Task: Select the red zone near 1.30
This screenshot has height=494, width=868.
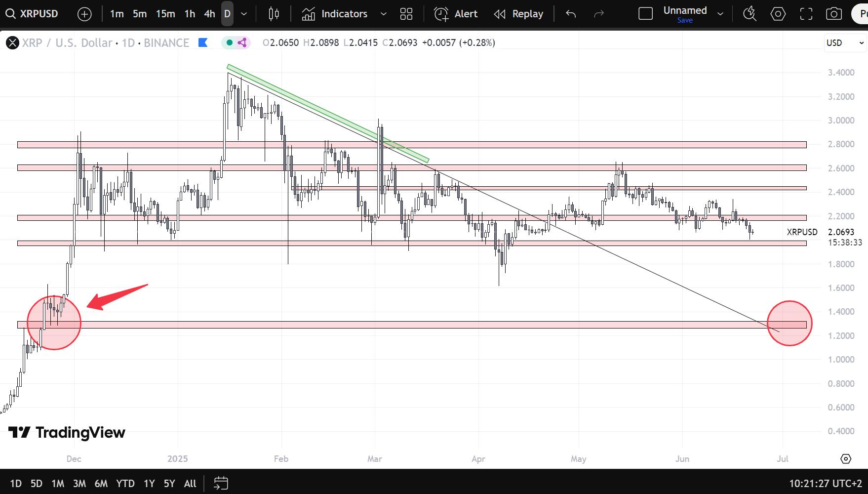Action: click(x=412, y=325)
